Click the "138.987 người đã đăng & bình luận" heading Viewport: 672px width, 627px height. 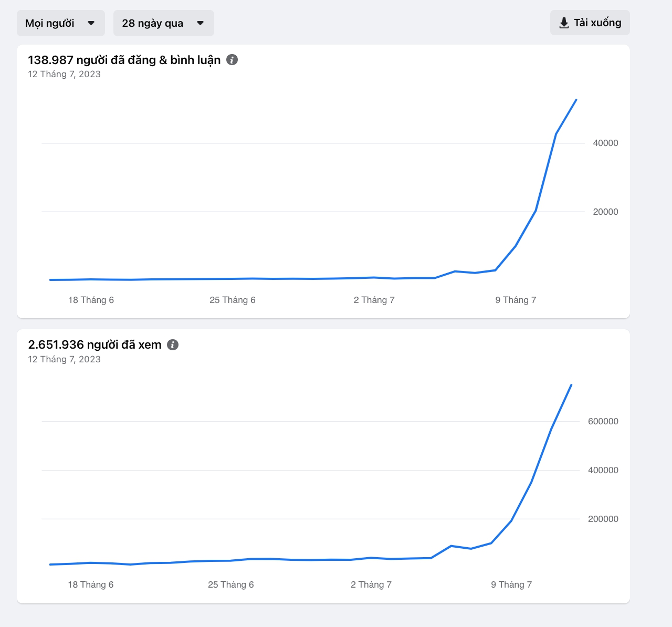click(x=124, y=60)
